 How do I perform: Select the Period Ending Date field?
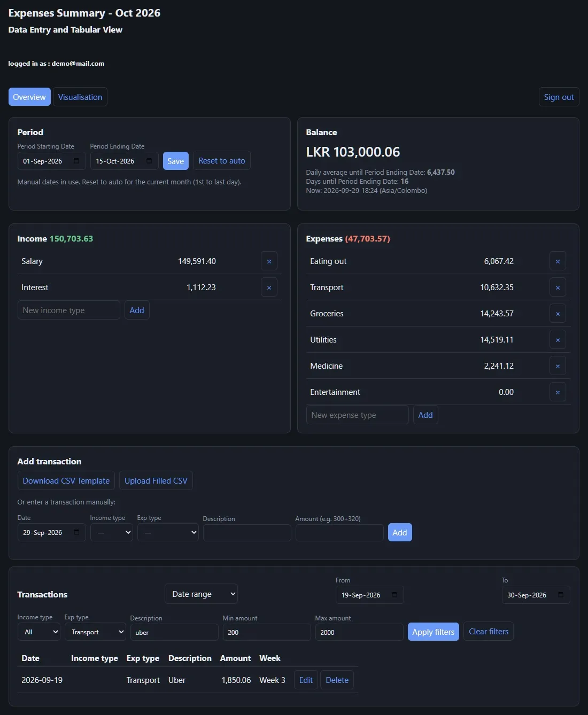pos(124,161)
